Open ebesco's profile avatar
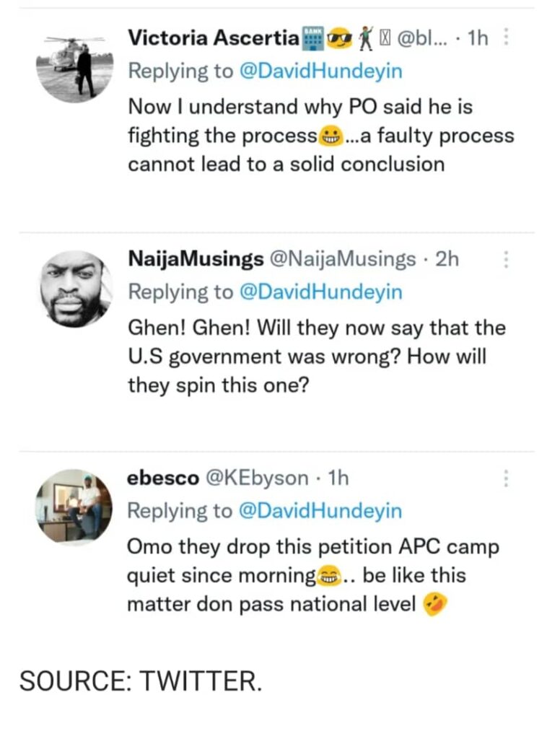 tap(75, 507)
